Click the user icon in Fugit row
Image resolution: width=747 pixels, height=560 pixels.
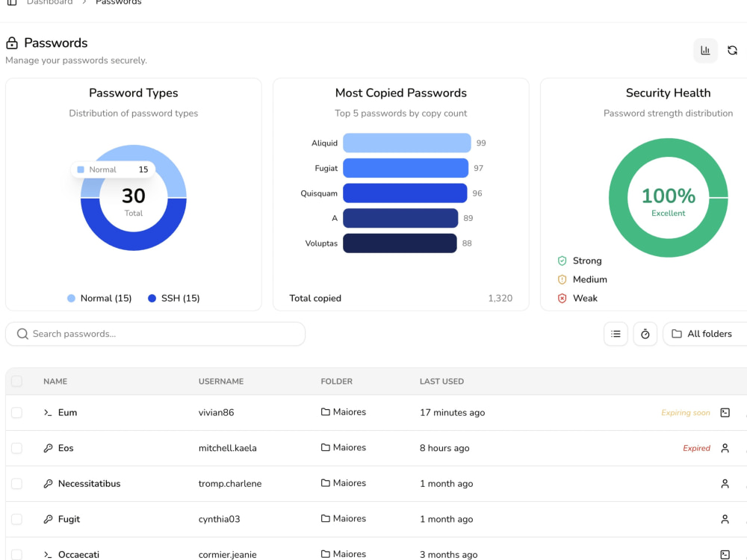tap(725, 519)
